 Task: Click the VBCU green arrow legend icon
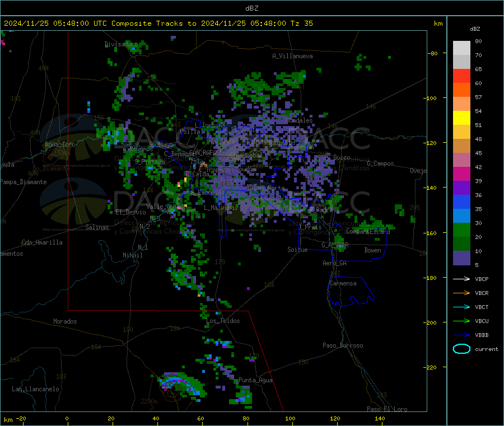point(461,321)
